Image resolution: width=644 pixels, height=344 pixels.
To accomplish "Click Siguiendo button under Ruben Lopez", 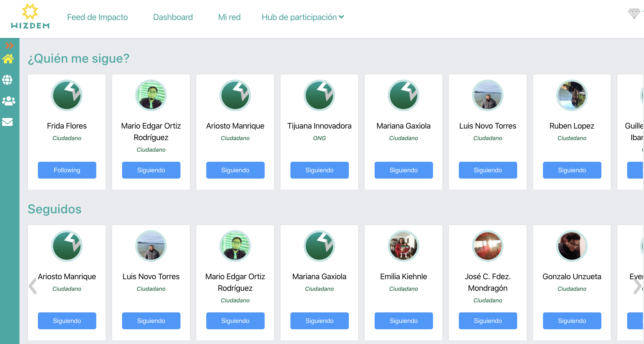I will coord(572,170).
